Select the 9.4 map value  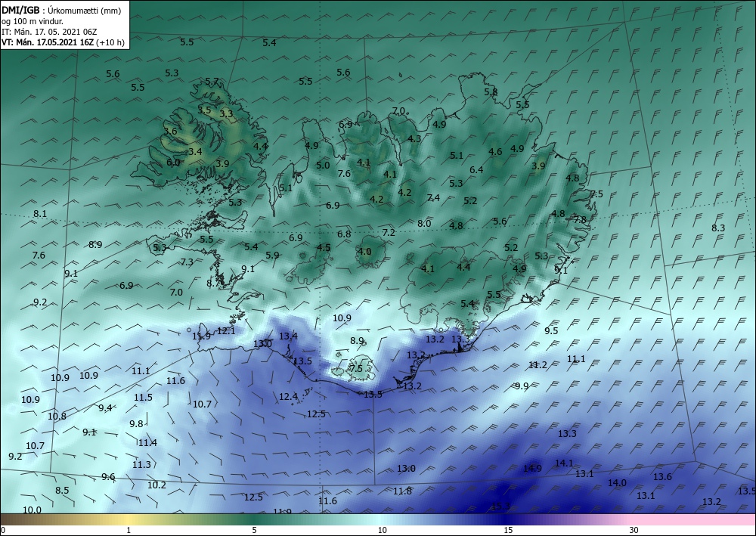pyautogui.click(x=105, y=407)
